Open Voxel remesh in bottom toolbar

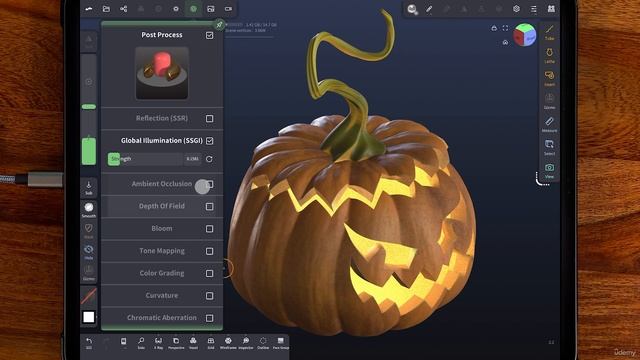pyautogui.click(x=193, y=343)
